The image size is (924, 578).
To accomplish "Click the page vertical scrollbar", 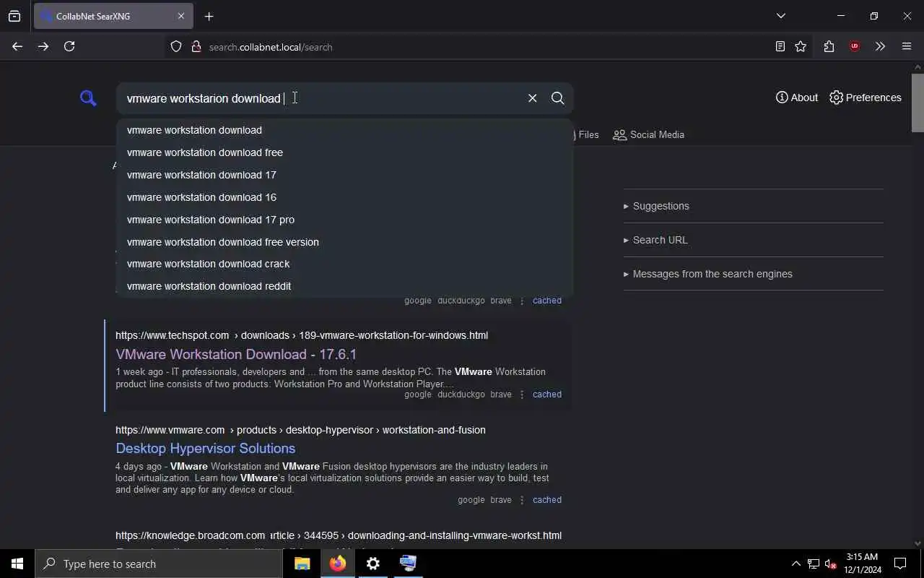I will (x=918, y=103).
